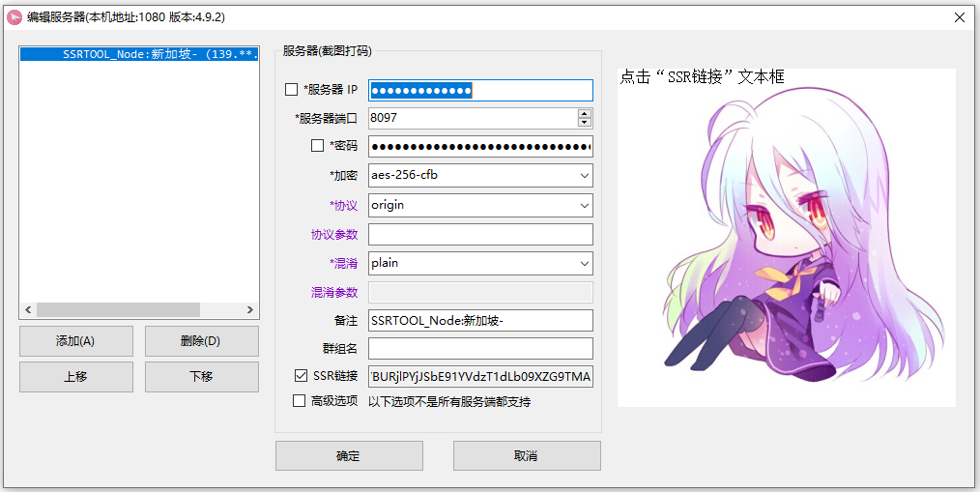This screenshot has width=980, height=492.
Task: Click server list scroll left arrow
Action: point(27,310)
